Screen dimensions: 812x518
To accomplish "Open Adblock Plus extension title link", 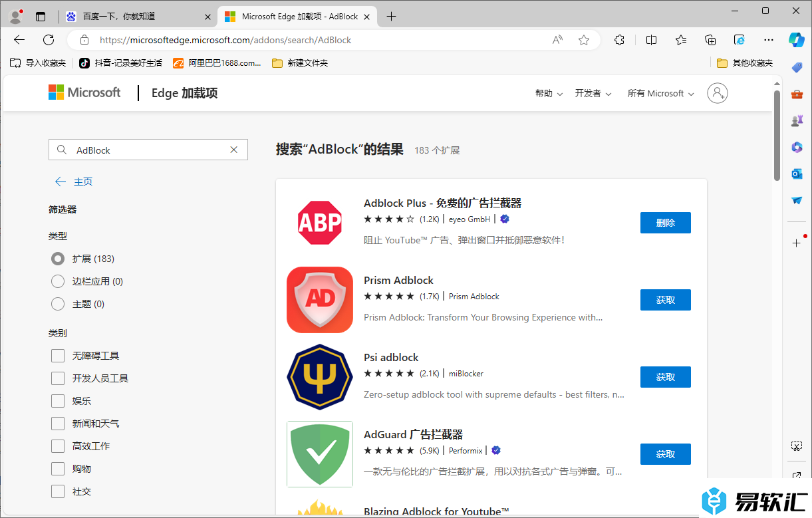I will (442, 203).
